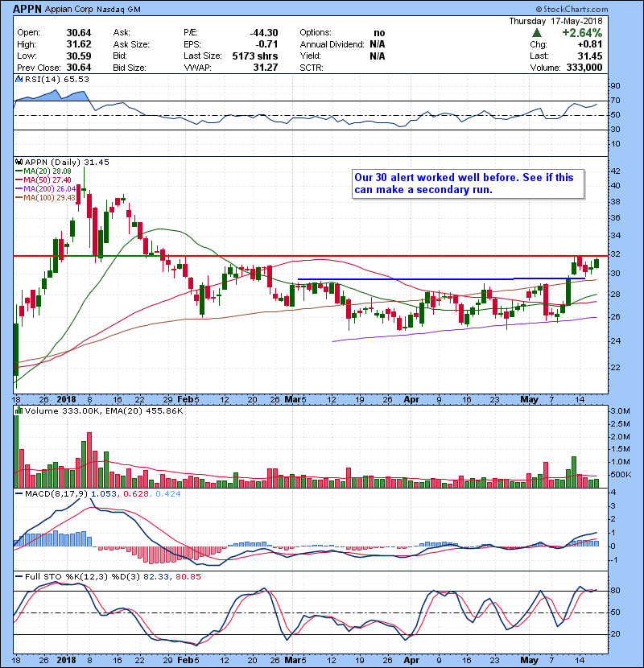The image size is (644, 668).
Task: Click the Last price value 31.45
Action: click(590, 56)
